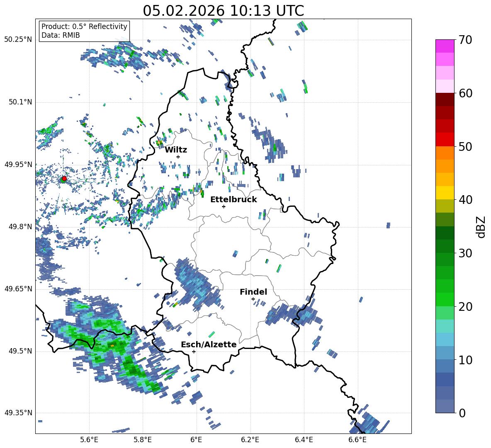The height and width of the screenshot is (448, 491).
Task: Click the 70 colorbar tick label
Action: coord(466,40)
